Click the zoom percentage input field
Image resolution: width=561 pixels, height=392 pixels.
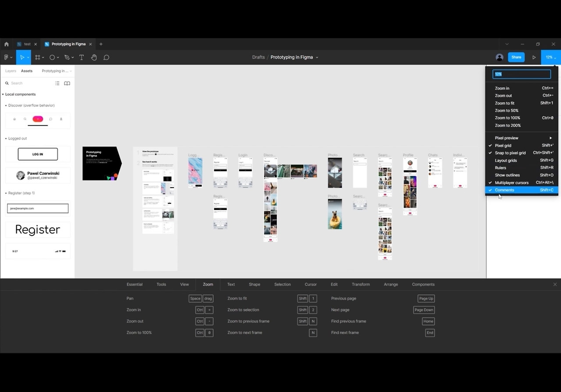point(522,75)
